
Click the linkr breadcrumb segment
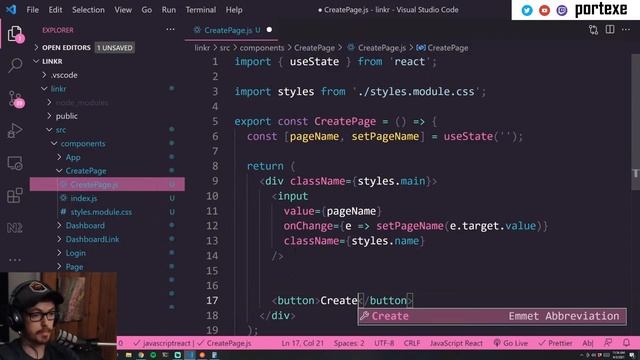(x=202, y=48)
